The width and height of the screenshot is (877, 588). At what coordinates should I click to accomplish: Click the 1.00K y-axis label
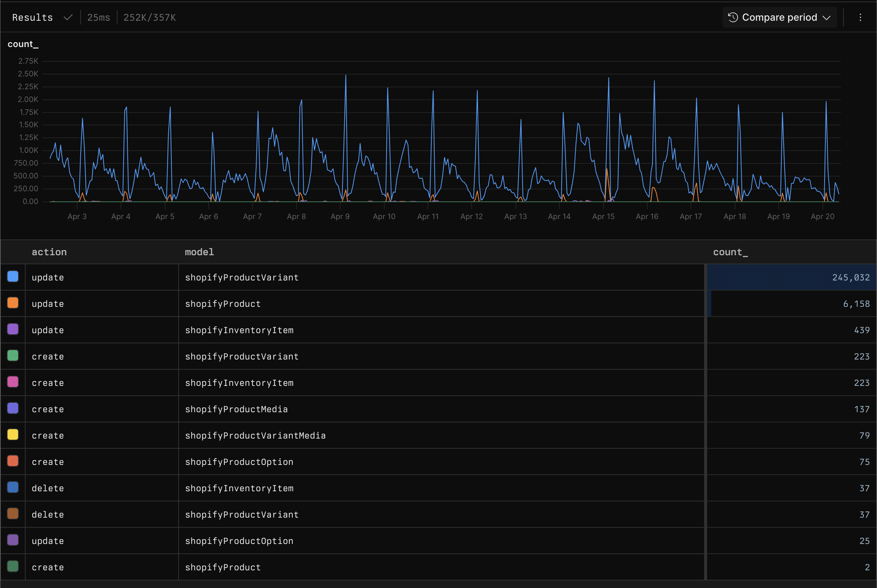(28, 150)
